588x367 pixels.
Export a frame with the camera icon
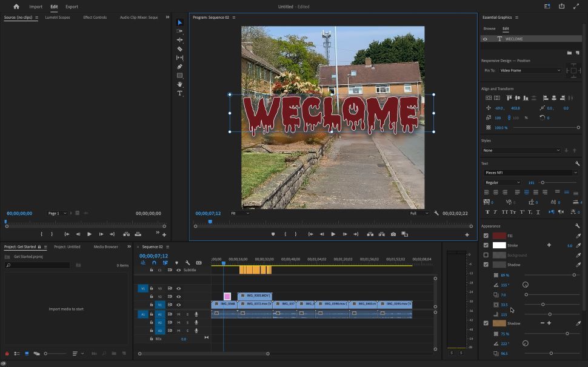pos(395,234)
